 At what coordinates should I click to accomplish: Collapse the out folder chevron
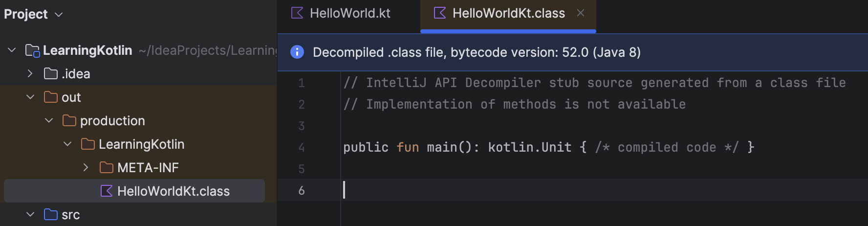(x=30, y=97)
